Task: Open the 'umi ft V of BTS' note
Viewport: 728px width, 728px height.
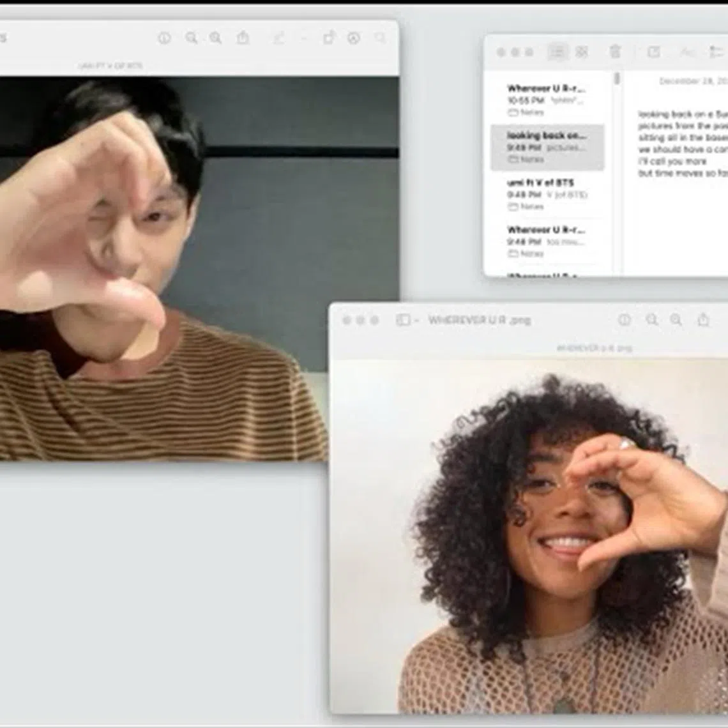Action: pyautogui.click(x=547, y=194)
